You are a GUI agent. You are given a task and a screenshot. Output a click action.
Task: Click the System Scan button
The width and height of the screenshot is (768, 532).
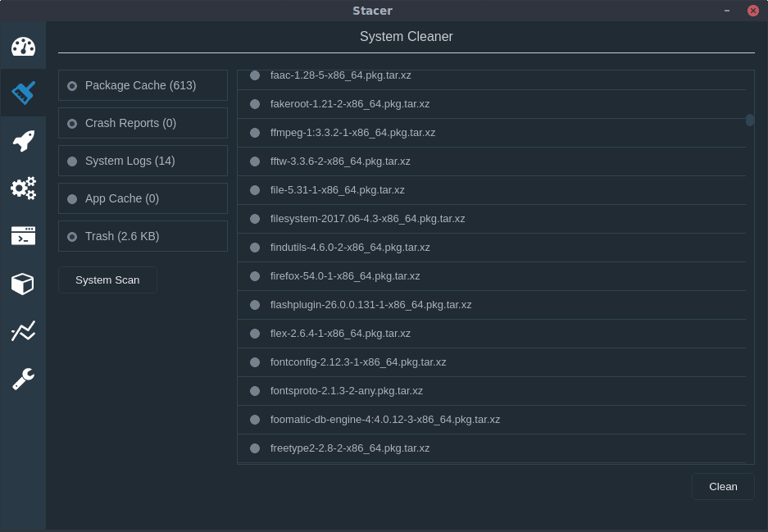107,280
